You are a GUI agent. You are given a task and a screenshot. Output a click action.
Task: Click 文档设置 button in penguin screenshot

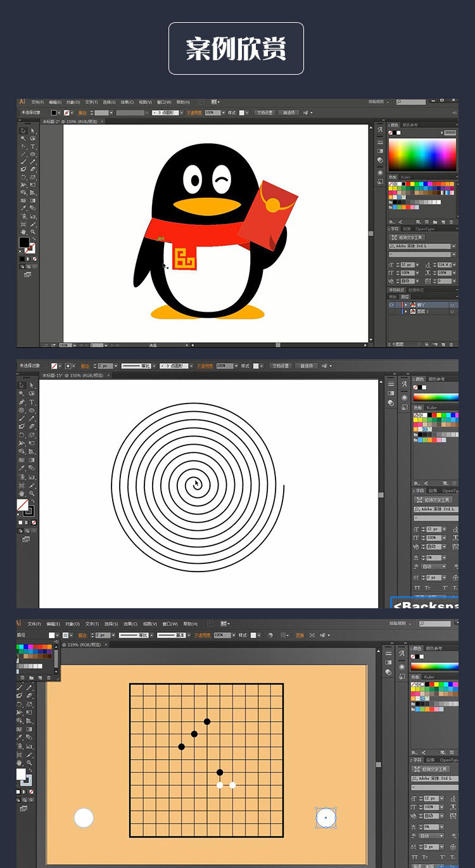coord(265,113)
